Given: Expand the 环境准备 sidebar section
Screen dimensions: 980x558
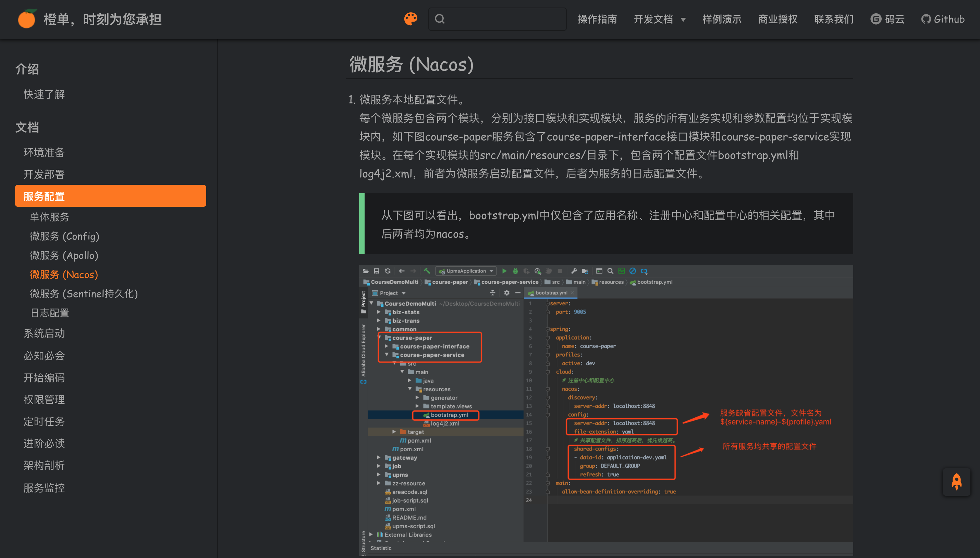Looking at the screenshot, I should pos(44,153).
